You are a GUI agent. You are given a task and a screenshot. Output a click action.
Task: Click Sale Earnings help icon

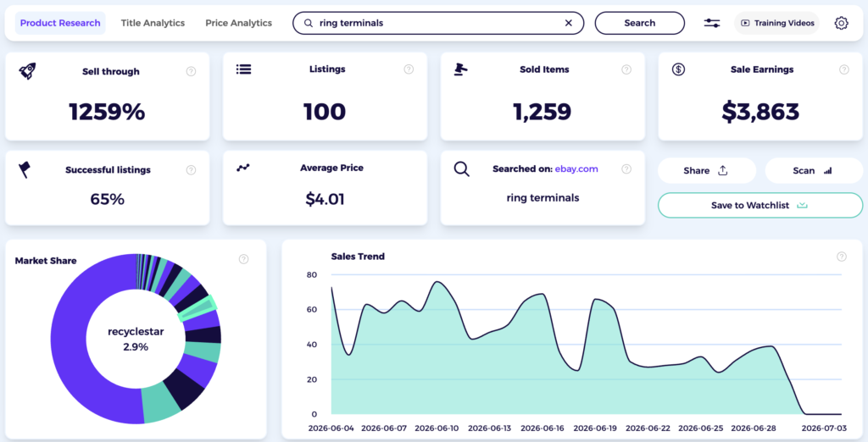pyautogui.click(x=843, y=69)
